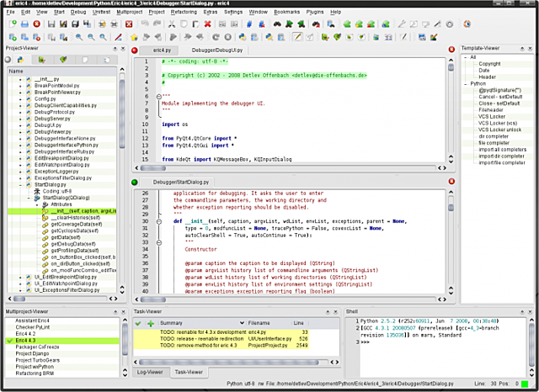Screen dimensions: 539x392
Task: Switch to the Log-Viewer tab
Action: (151, 371)
